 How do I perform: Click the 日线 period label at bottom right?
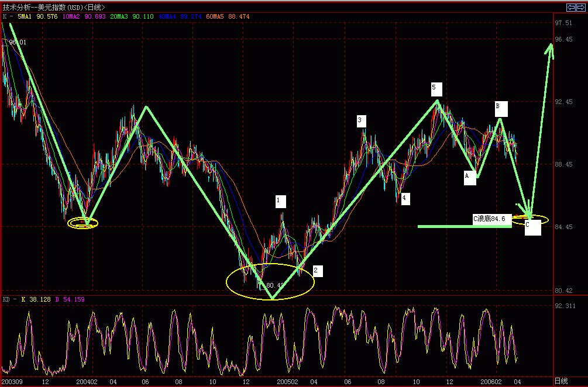[561, 381]
